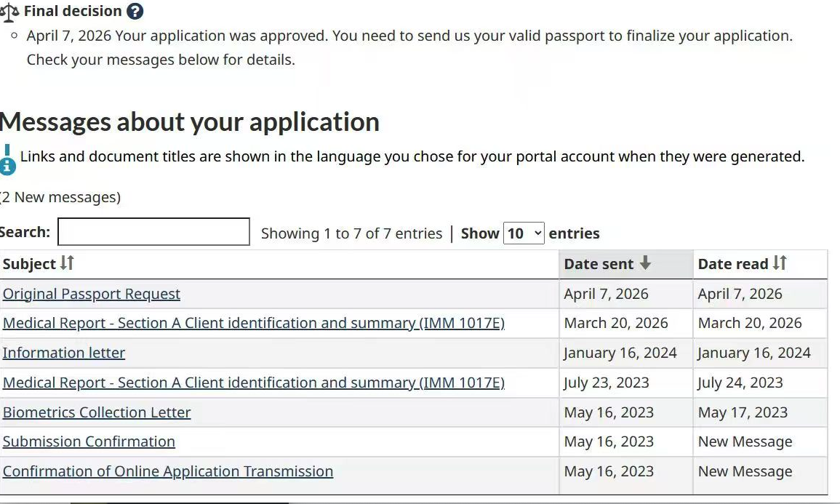840x504 pixels.
Task: Open the Biometrics Collection Letter
Action: point(97,412)
